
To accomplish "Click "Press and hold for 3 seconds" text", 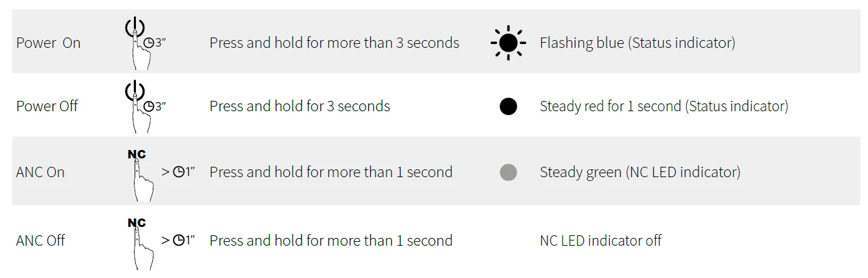I will (300, 106).
